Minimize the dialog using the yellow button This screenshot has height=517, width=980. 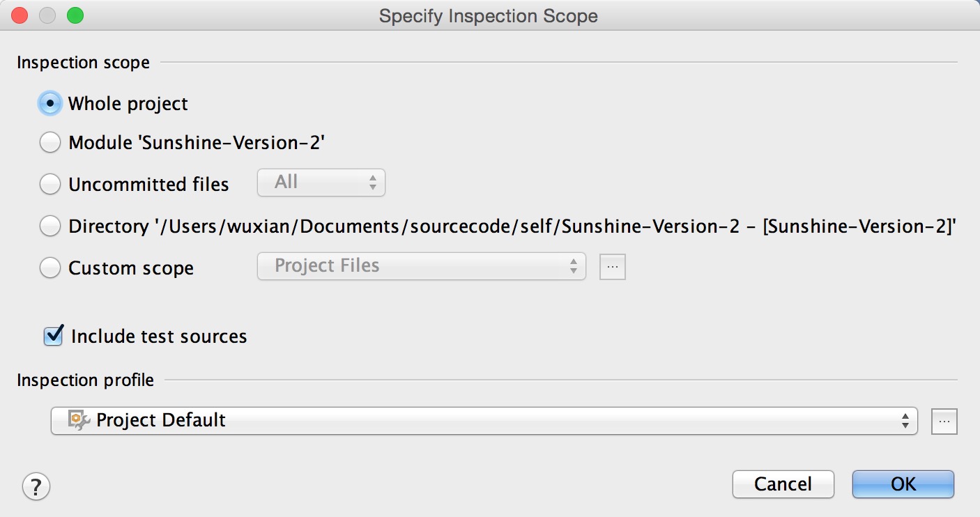[x=47, y=15]
